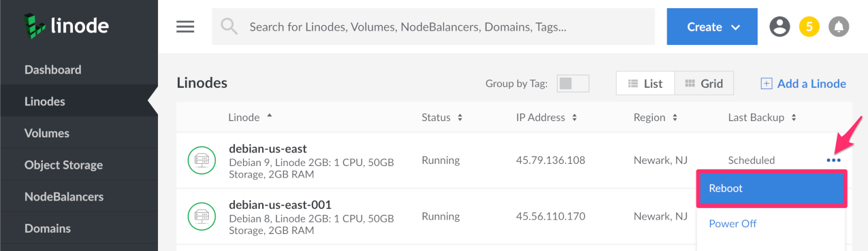Click the Linode logo
Image resolution: width=868 pixels, height=251 pixels.
point(66,26)
